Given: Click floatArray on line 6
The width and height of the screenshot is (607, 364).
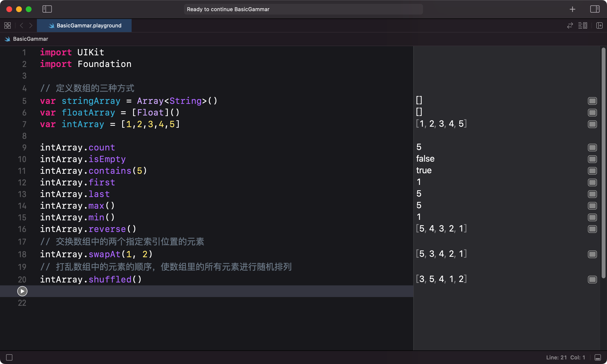Looking at the screenshot, I should tap(88, 113).
